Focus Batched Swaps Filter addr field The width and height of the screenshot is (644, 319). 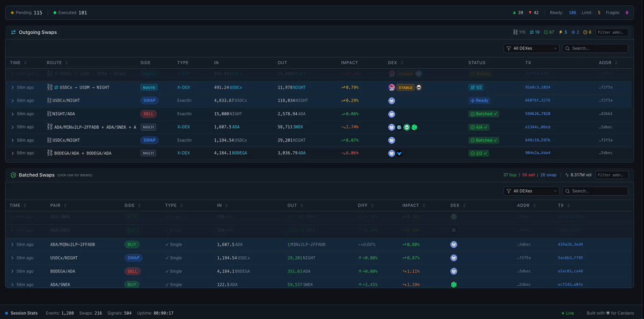tap(612, 175)
